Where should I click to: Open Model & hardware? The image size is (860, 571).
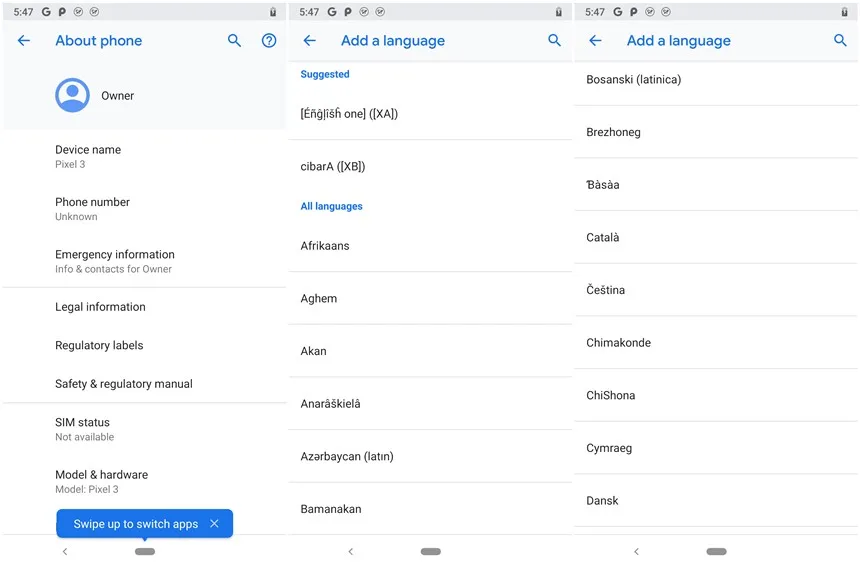click(x=145, y=481)
